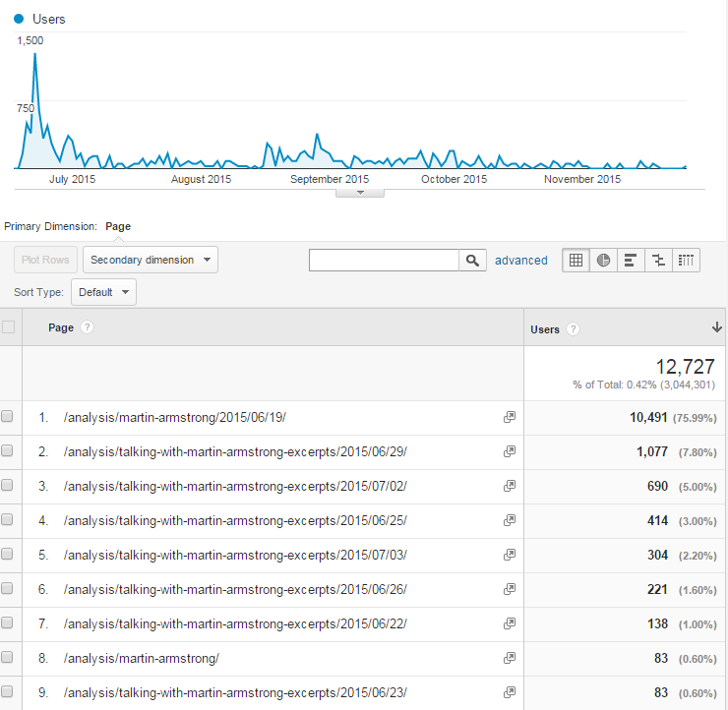Open the Secondary dimension dropdown
The height and width of the screenshot is (710, 728).
[x=151, y=260]
